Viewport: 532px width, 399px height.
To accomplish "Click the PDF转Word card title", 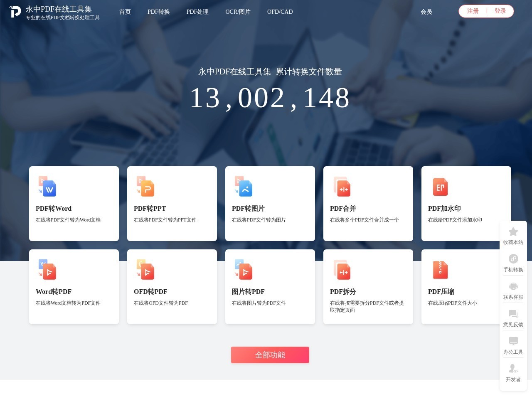I will pos(54,209).
